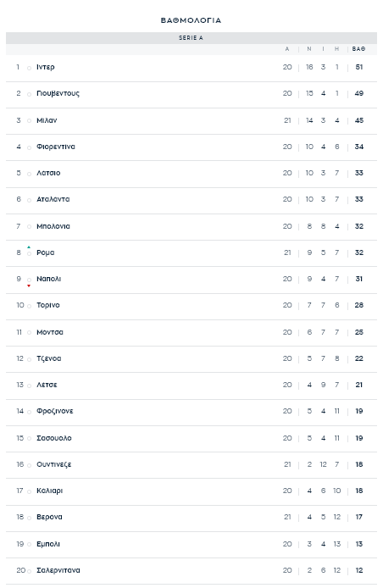
Task: Select the Τζενοα team name
Action: point(49,358)
